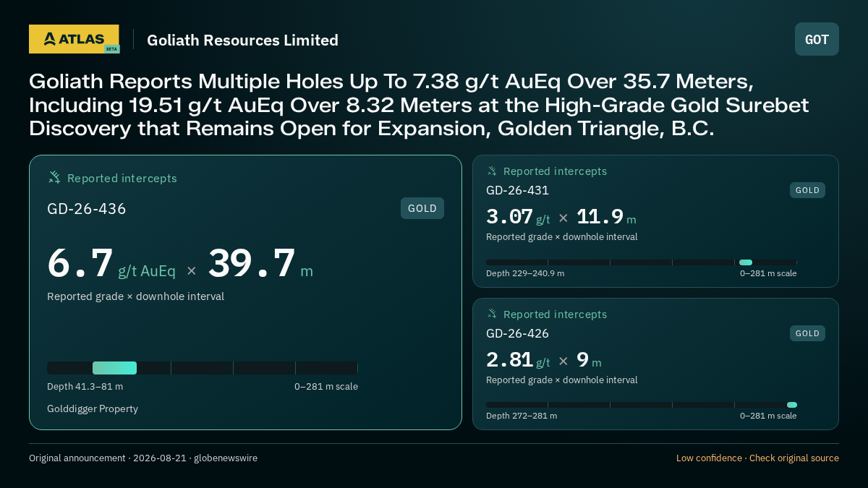Select the GOLD tag on the GD-26-426 card

coord(807,333)
